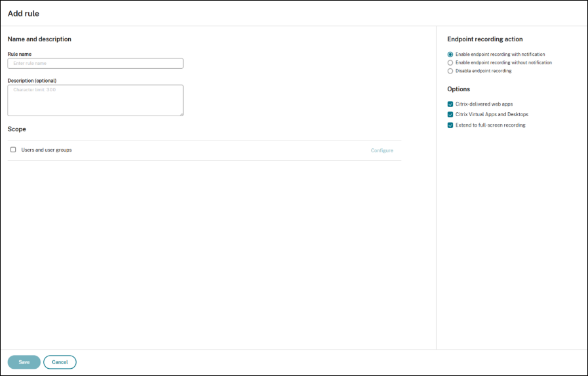Select Enable endpoint recording without notification
Screen dimensions: 588x376
(450, 63)
